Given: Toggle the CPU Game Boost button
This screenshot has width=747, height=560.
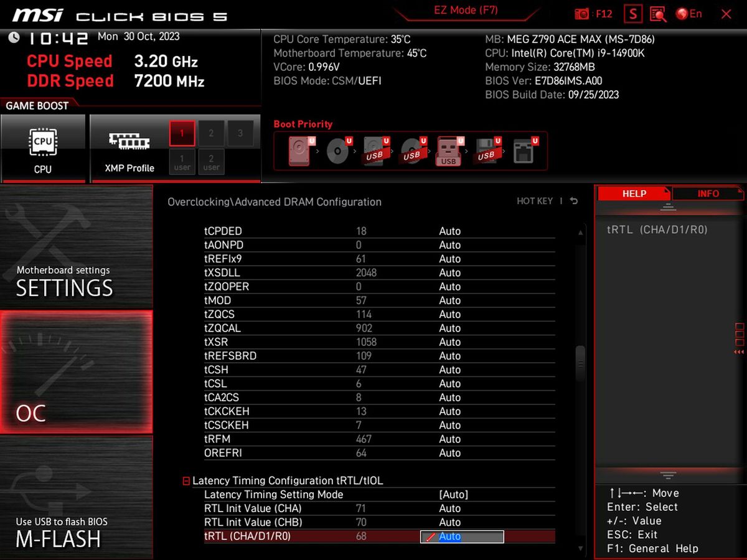Looking at the screenshot, I should [x=43, y=148].
